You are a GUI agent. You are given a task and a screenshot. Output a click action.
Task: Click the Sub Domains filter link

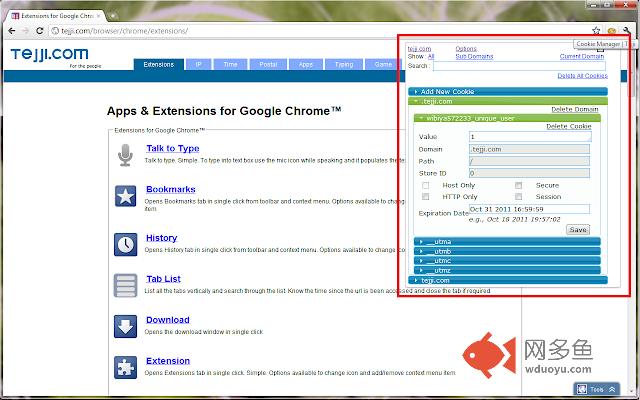474,56
